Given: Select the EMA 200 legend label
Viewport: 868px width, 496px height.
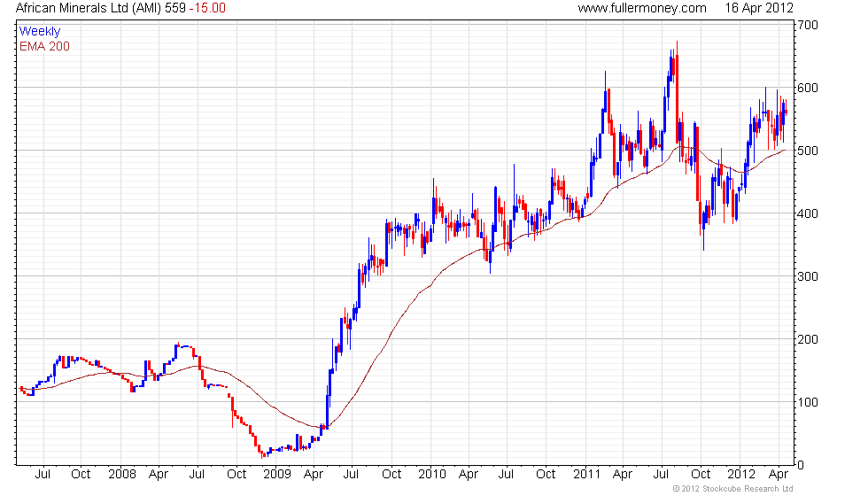Looking at the screenshot, I should [x=44, y=46].
